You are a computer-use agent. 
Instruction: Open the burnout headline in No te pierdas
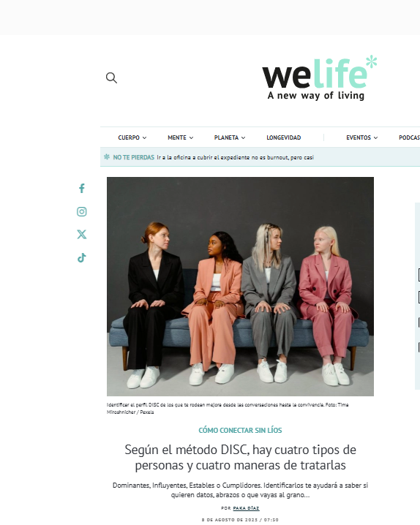pos(235,157)
